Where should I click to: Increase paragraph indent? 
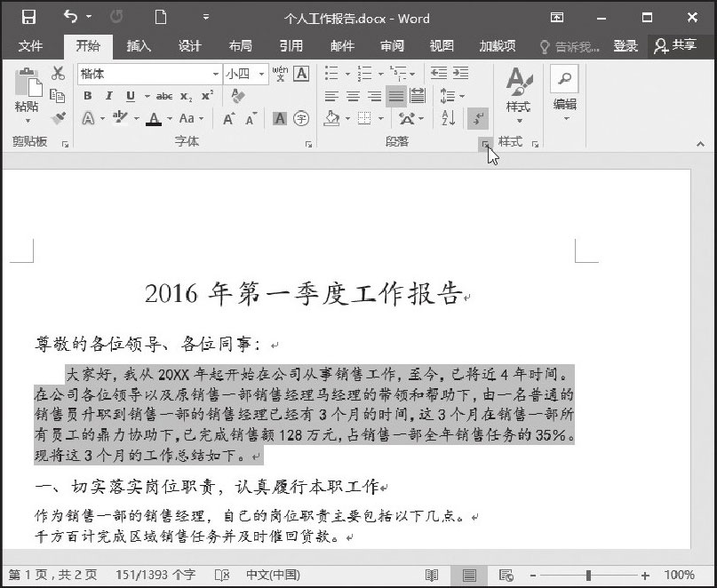coord(461,73)
